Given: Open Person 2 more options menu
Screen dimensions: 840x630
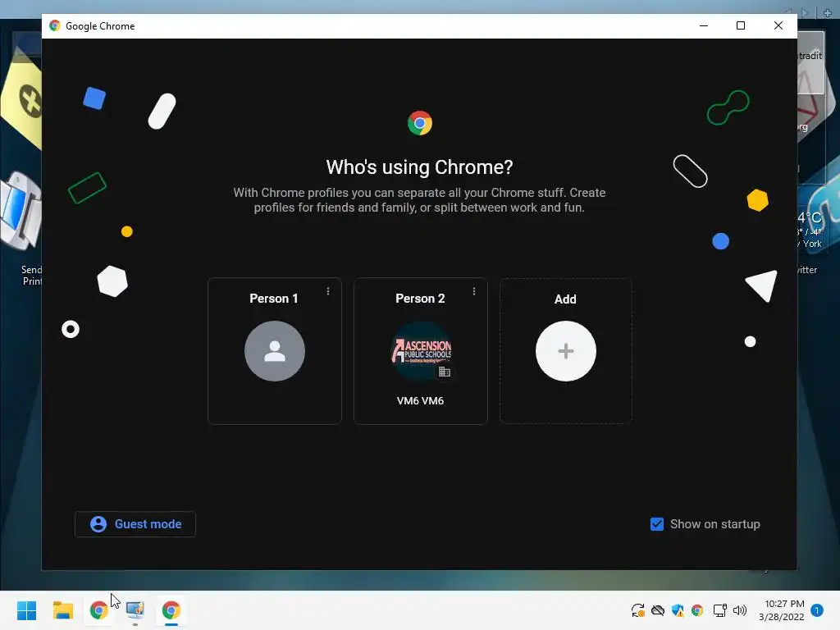Looking at the screenshot, I should pos(474,291).
